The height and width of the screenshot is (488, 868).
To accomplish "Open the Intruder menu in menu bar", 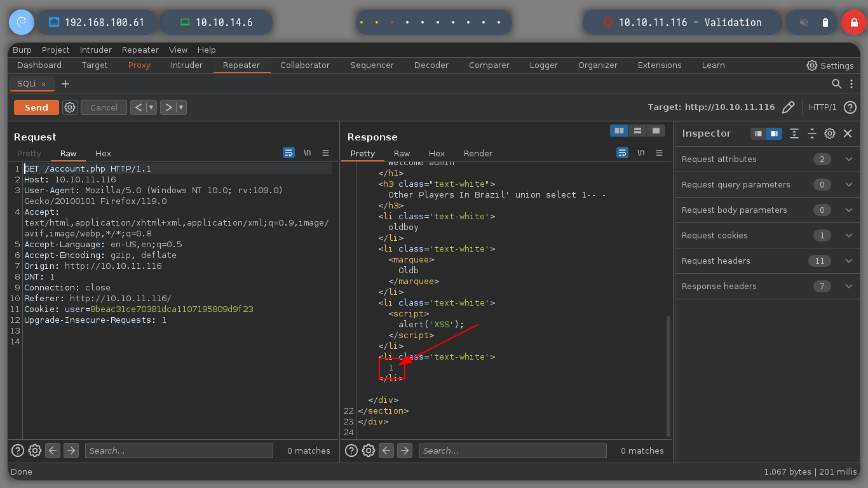I will pyautogui.click(x=96, y=50).
